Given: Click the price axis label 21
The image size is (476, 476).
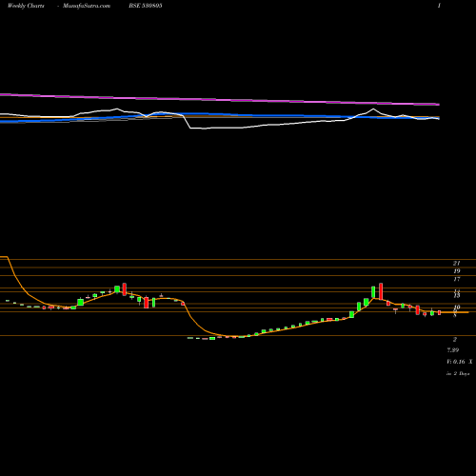Looking at the screenshot, I should (456, 263).
